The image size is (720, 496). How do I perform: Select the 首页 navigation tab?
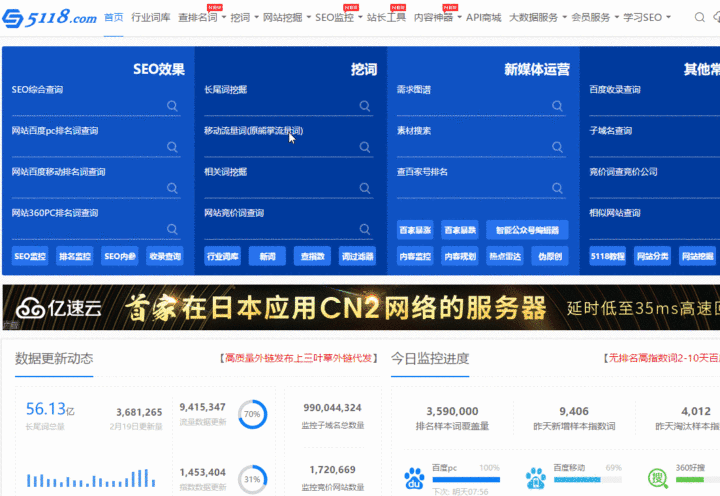114,18
